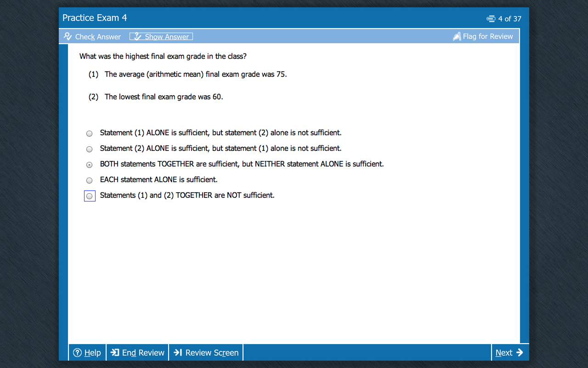Click the label text 'Statements (1) and (2) TOGETHER are NOT sufficient.'
The height and width of the screenshot is (368, 588).
point(187,195)
